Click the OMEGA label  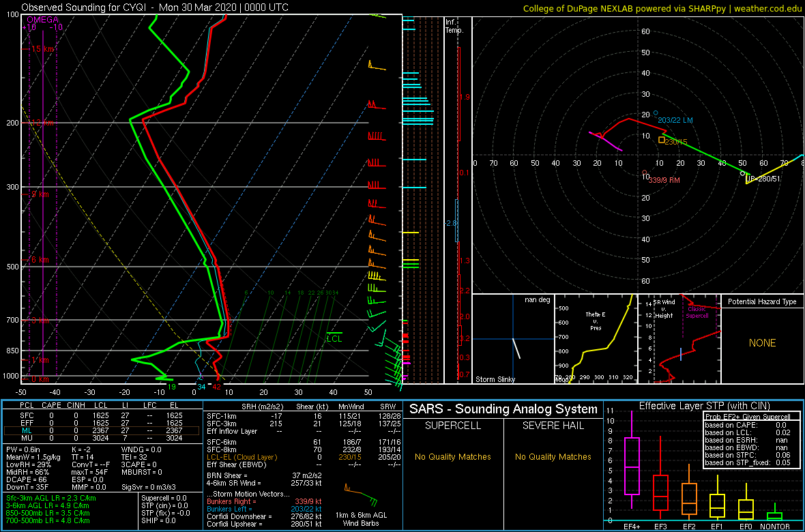[x=43, y=20]
